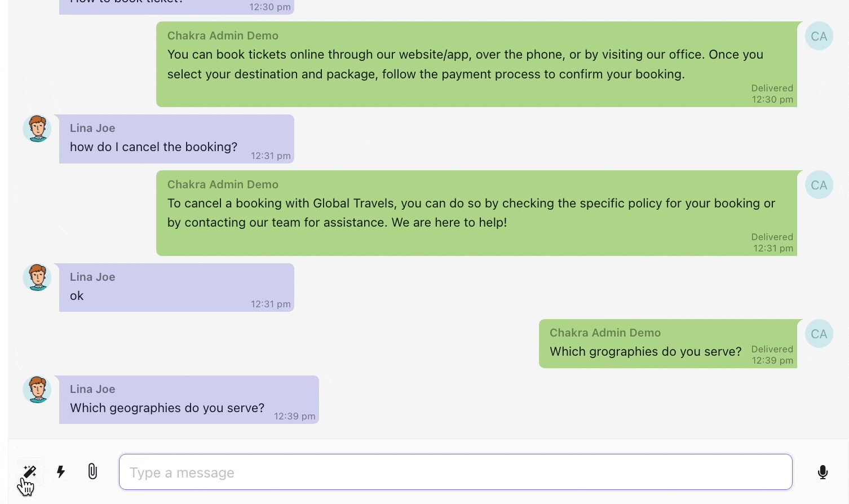The image size is (849, 504).
Task: Select Lina Joe's avatar near the cancel booking question
Action: pyautogui.click(x=37, y=128)
